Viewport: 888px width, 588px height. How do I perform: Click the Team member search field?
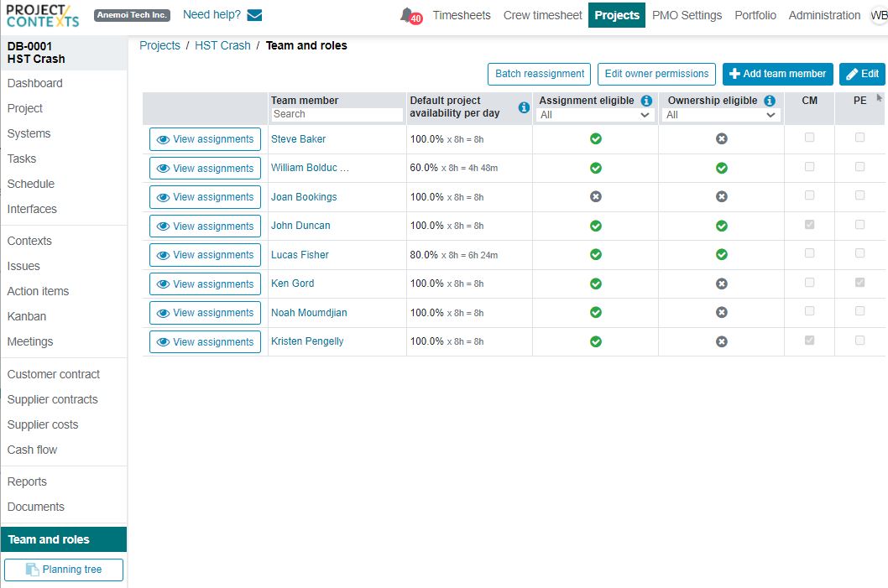point(337,114)
